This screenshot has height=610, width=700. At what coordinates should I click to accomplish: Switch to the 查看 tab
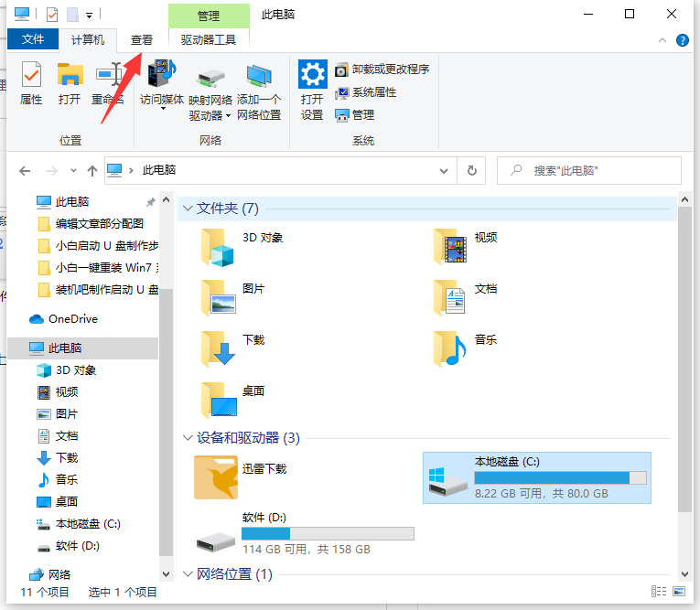[x=142, y=39]
